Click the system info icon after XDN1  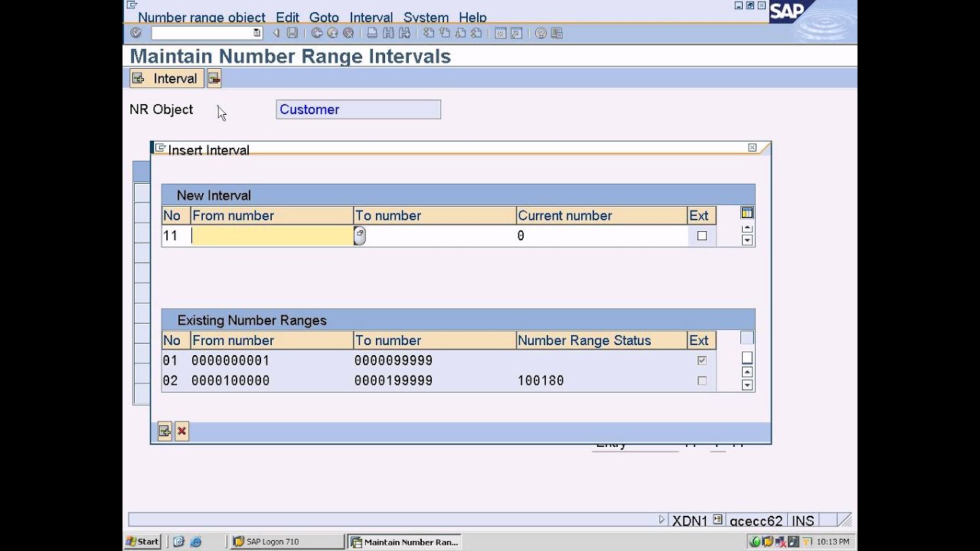[717, 520]
